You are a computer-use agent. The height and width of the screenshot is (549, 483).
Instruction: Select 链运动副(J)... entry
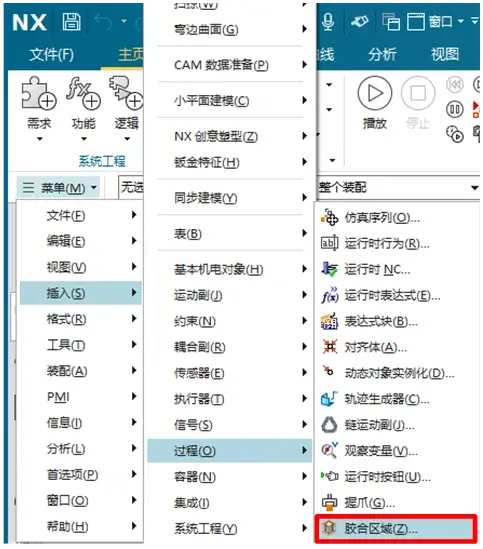click(396, 425)
